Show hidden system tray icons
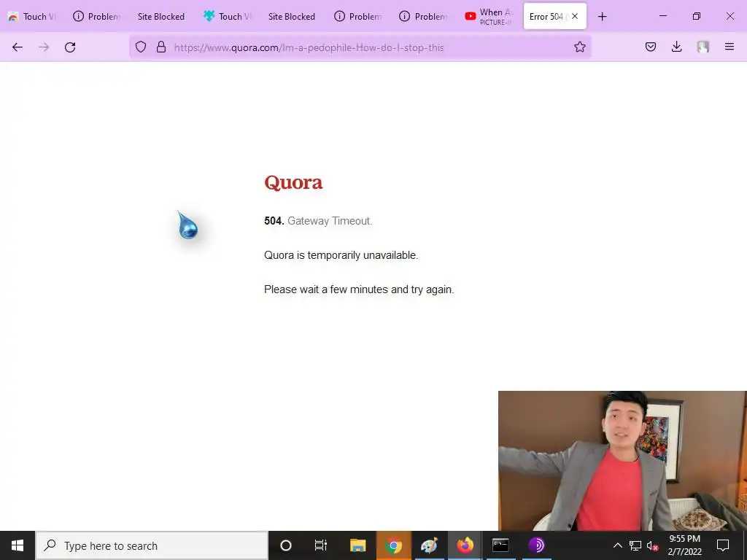The height and width of the screenshot is (560, 747). click(617, 545)
